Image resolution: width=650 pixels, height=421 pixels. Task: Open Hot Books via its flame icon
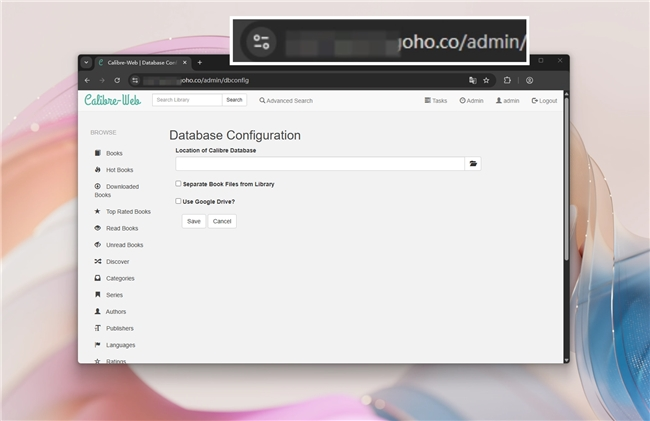(97, 170)
